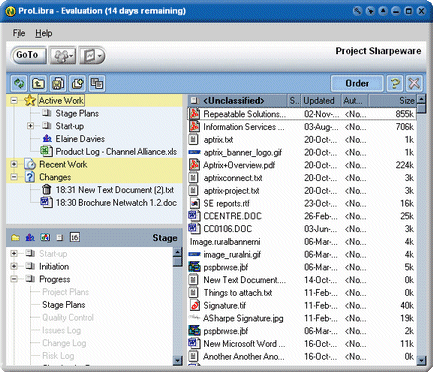433x372 pixels.
Task: Open the File menu
Action: [19, 33]
